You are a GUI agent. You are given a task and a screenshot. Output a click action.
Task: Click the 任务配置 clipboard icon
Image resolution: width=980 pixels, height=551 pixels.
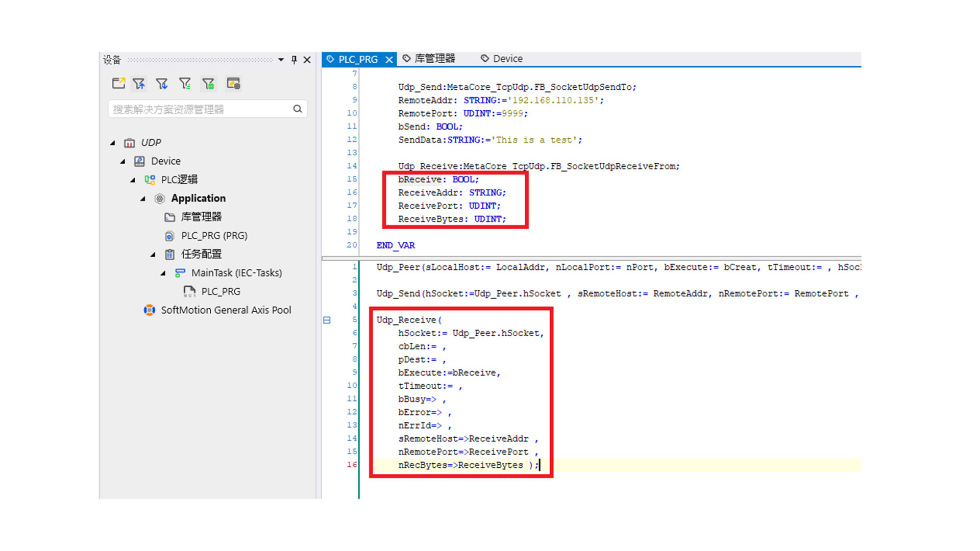coord(170,254)
